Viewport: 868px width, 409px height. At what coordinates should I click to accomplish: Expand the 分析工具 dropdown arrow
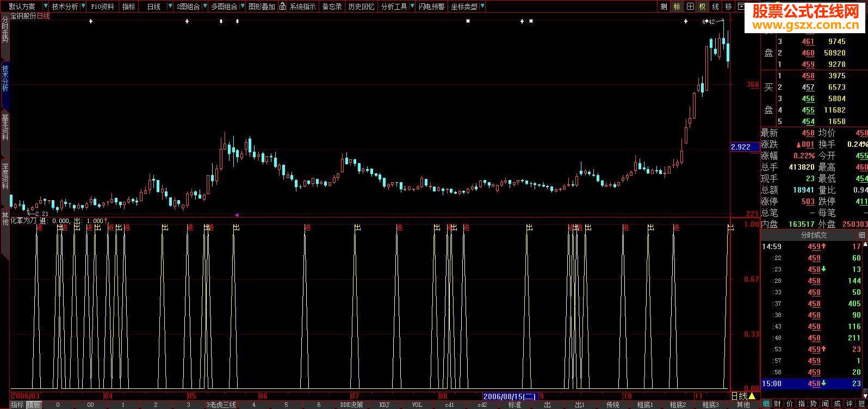pyautogui.click(x=412, y=7)
